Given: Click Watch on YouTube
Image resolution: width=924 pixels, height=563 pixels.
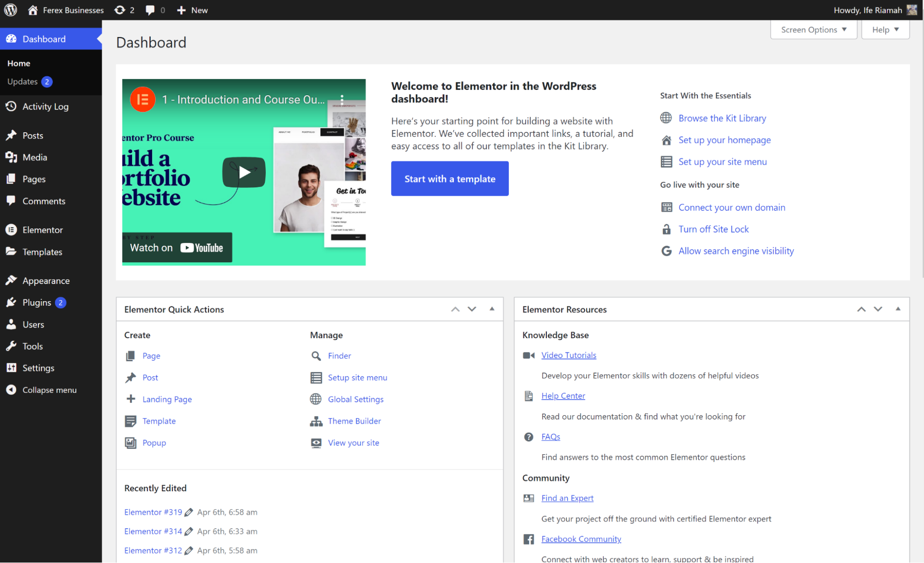Looking at the screenshot, I should 177,247.
